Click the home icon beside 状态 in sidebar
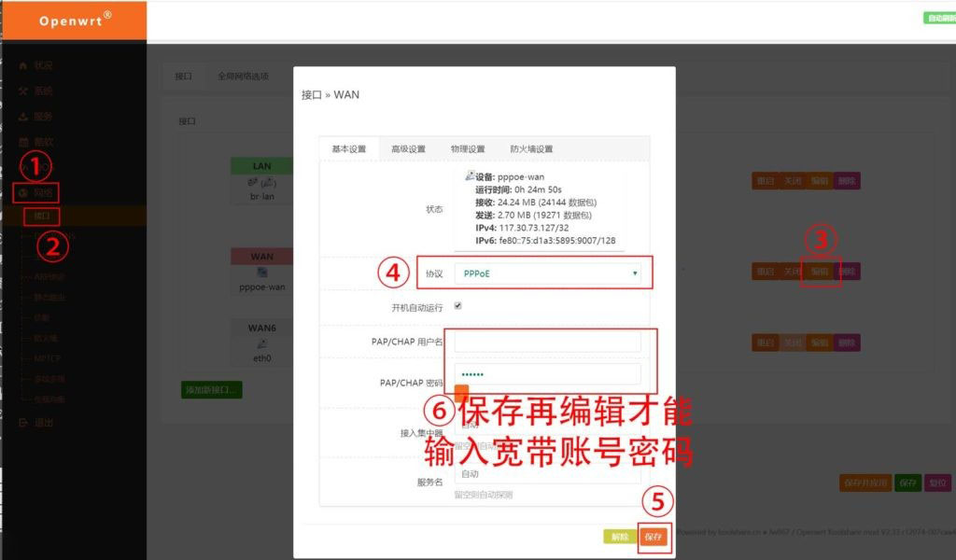Screen dimensions: 956x560 (23, 65)
